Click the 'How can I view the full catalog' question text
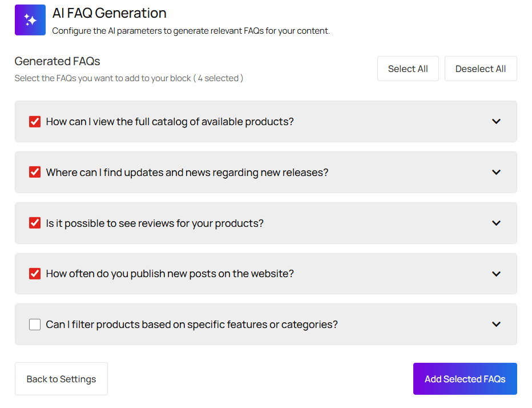This screenshot has width=532, height=408. tap(170, 122)
